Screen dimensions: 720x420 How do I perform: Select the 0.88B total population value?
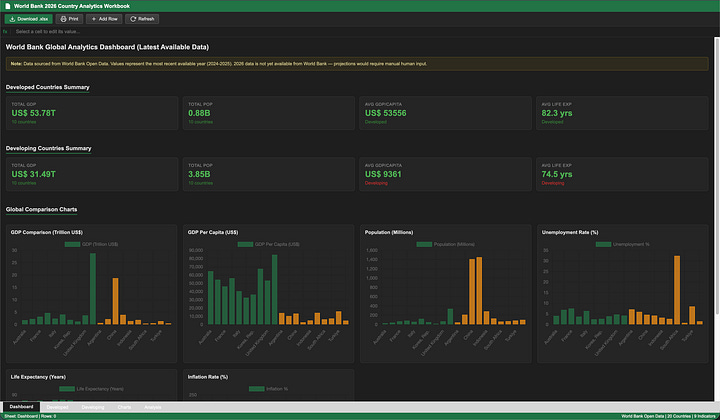point(199,113)
